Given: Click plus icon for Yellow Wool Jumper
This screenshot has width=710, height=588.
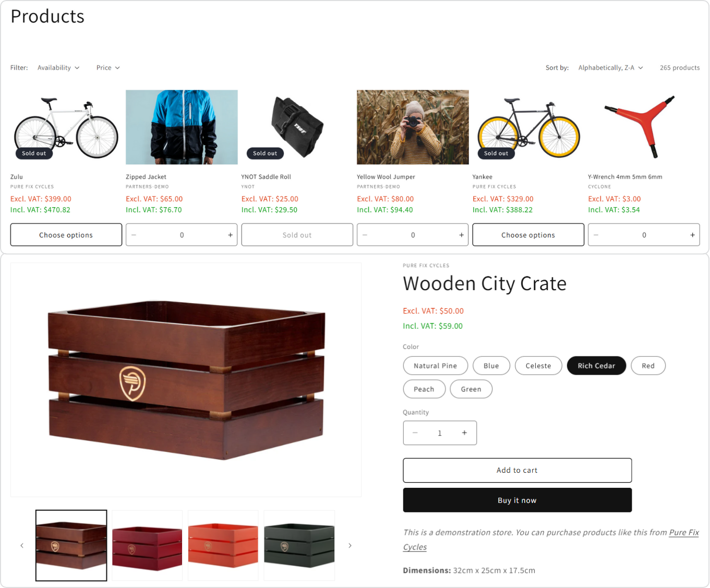Looking at the screenshot, I should tap(461, 235).
